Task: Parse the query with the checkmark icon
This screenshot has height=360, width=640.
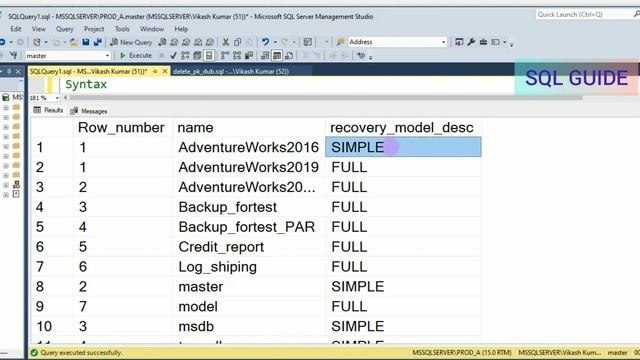Action: (173, 56)
